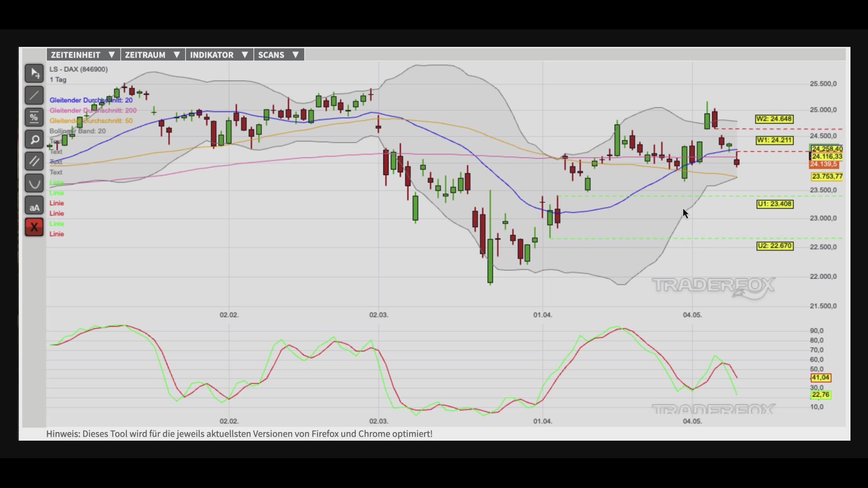Viewport: 868px width, 488px height.
Task: Open the SCANS dropdown menu
Action: [279, 55]
